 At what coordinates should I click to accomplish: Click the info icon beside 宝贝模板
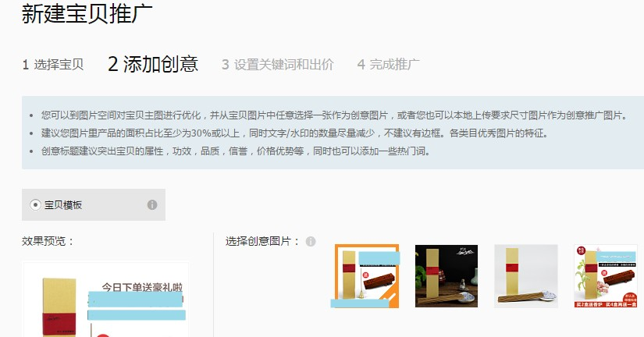click(x=152, y=205)
